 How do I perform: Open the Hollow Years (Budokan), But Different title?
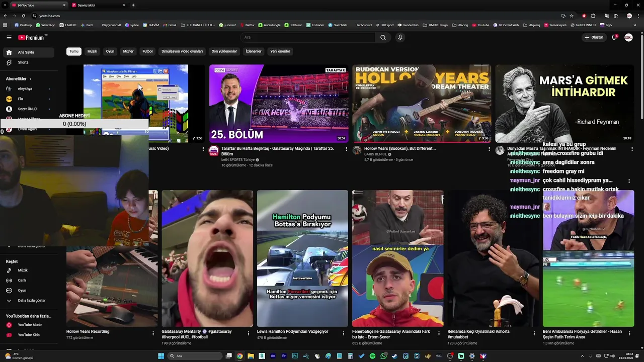(400, 148)
